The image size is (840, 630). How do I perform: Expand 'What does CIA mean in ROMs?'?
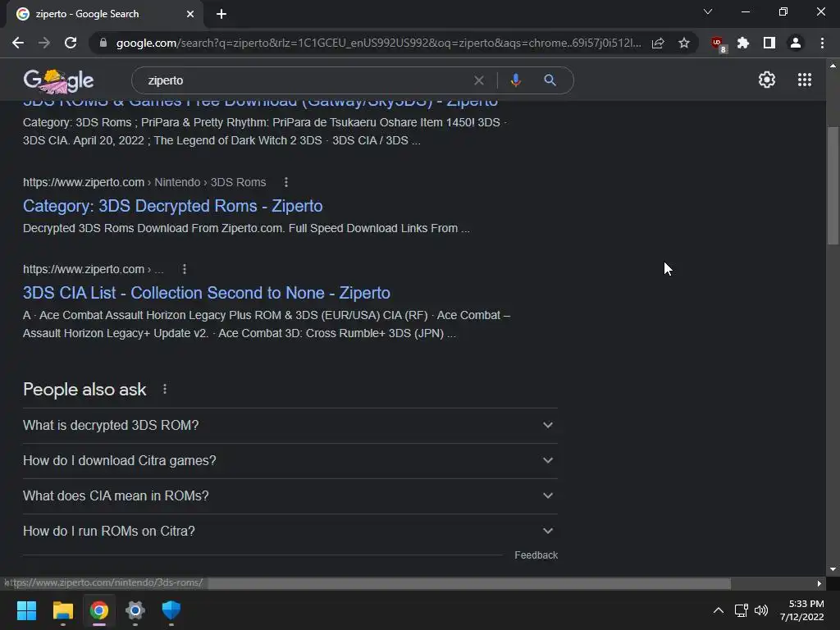290,496
